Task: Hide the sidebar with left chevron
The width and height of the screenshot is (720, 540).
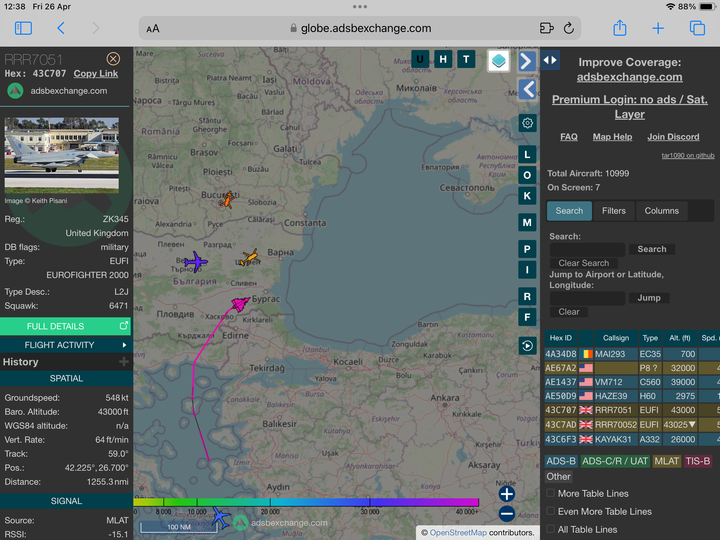Action: [x=527, y=89]
